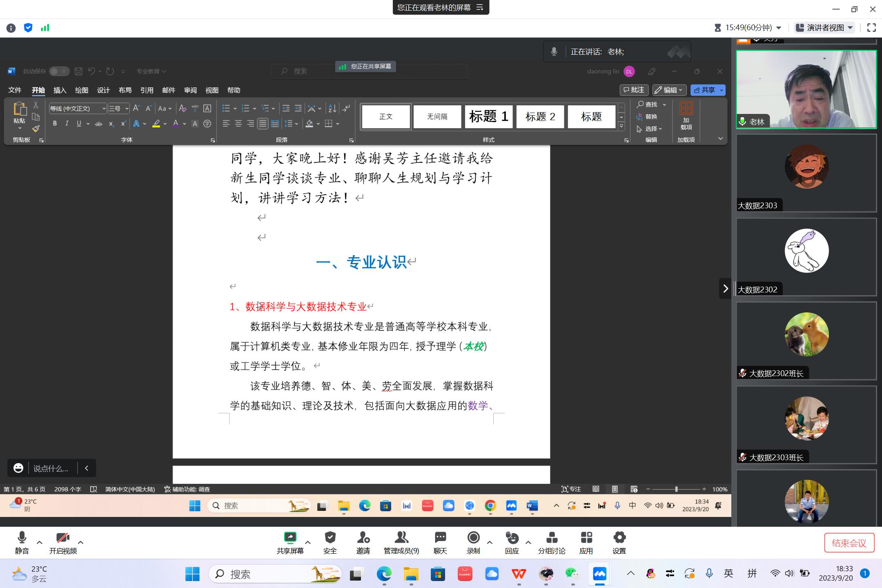Viewport: 882px width, 588px height.
Task: Open the 邀请 invite dialog
Action: [363, 543]
